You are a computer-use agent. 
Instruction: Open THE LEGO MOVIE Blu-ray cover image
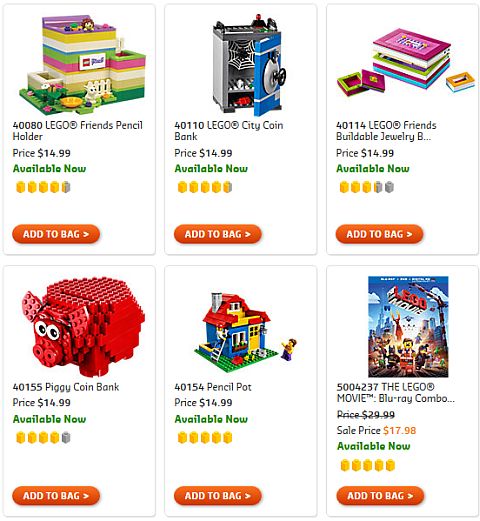[x=408, y=327]
